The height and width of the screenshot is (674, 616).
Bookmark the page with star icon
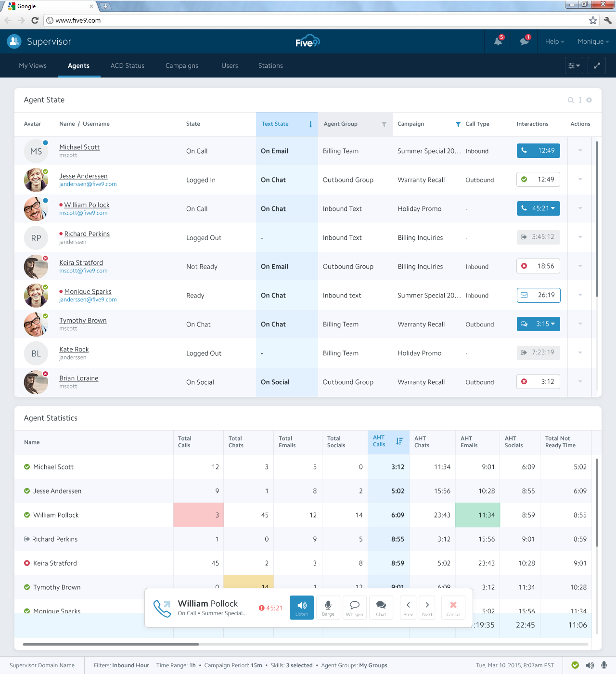[593, 20]
